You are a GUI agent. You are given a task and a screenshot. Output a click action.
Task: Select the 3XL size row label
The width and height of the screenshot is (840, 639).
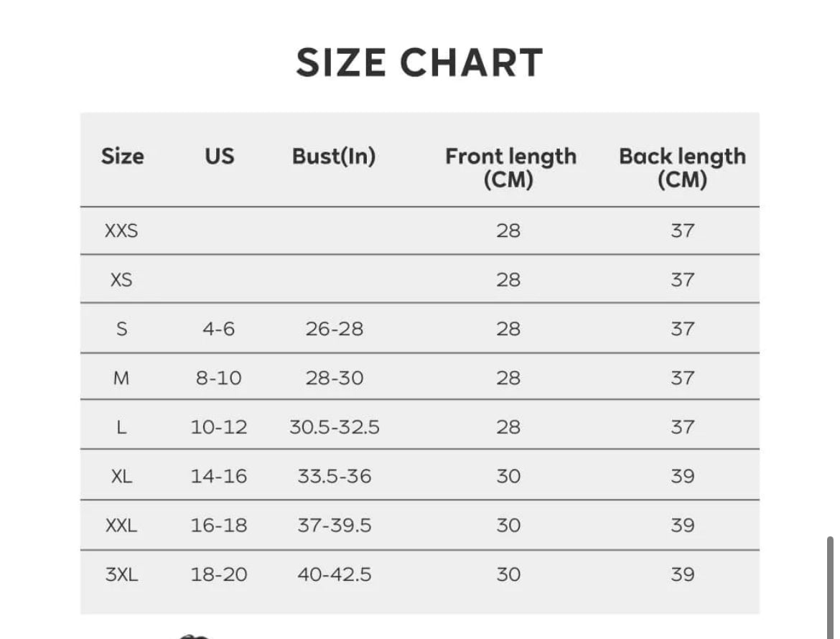tap(121, 574)
